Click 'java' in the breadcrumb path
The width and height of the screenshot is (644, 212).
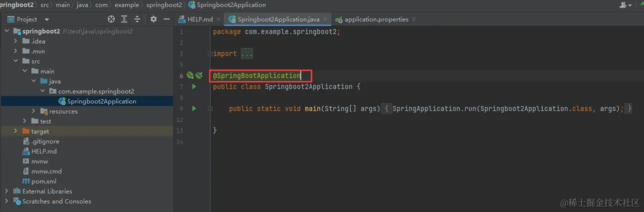[83, 4]
